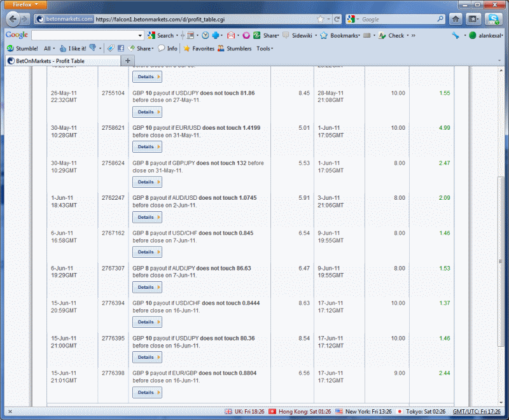Click the Facebook icon in StumbleUpon toolbar

121,48
